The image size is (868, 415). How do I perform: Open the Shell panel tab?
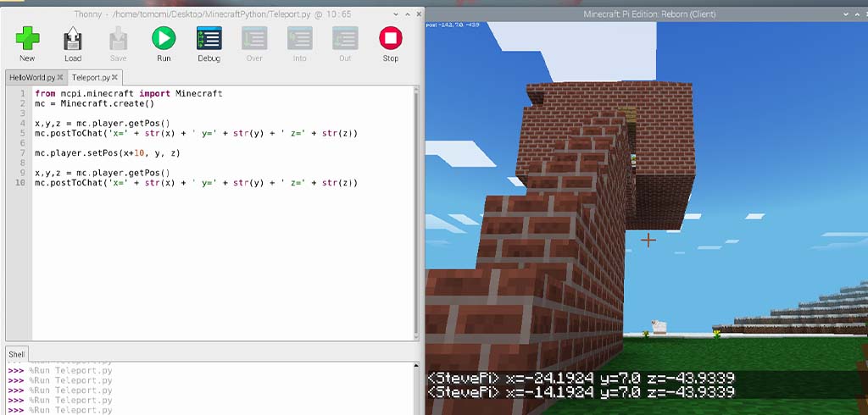(x=17, y=354)
